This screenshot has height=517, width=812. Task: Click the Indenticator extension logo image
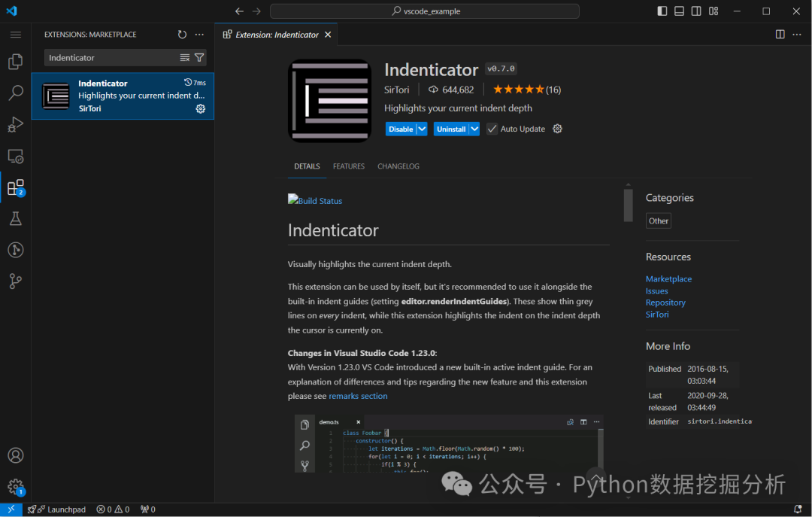pyautogui.click(x=329, y=101)
